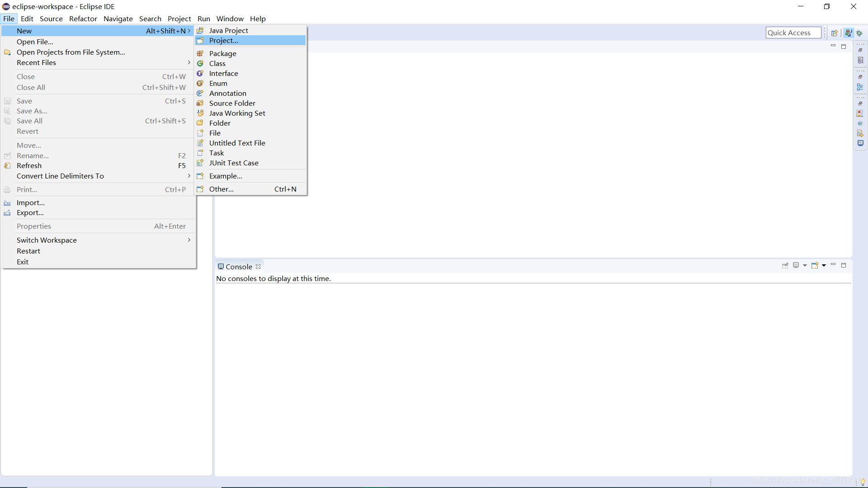Viewport: 868px width, 488px height.
Task: Click Import... in the File menu
Action: (31, 203)
